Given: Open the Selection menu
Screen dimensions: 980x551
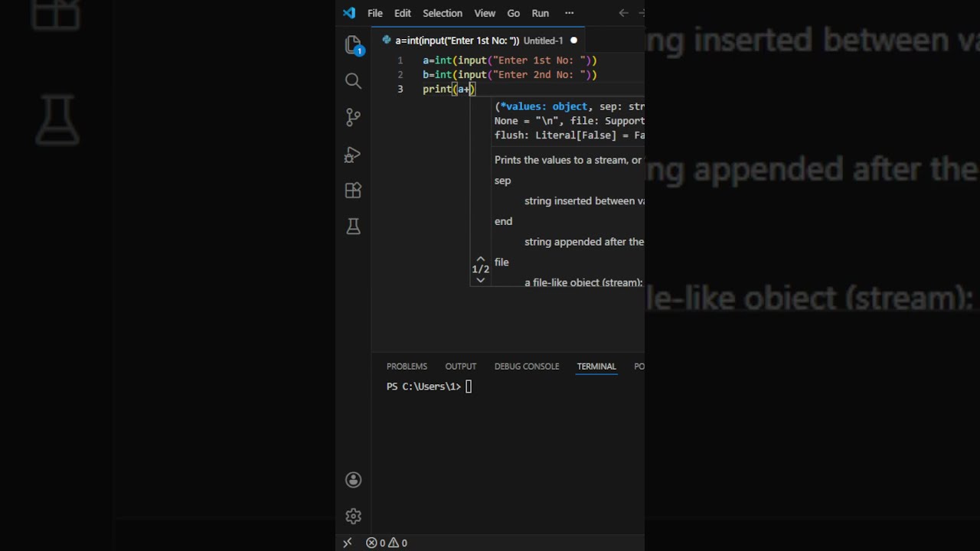Looking at the screenshot, I should click(443, 13).
